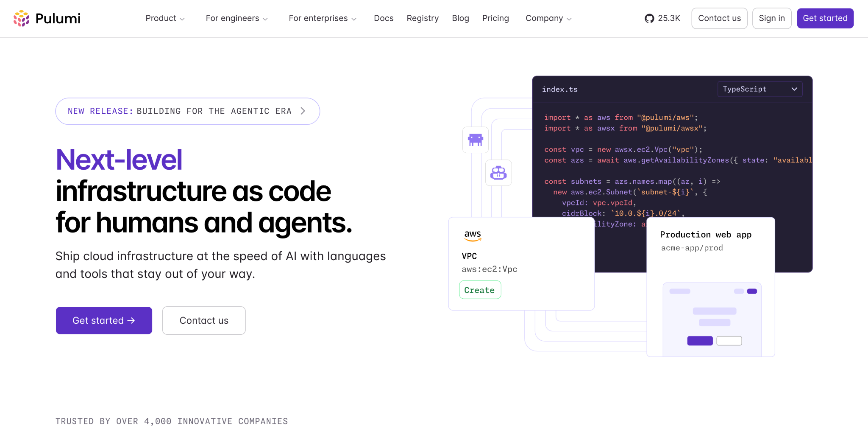The width and height of the screenshot is (868, 426).
Task: Click the Production web app card title
Action: [x=706, y=235]
